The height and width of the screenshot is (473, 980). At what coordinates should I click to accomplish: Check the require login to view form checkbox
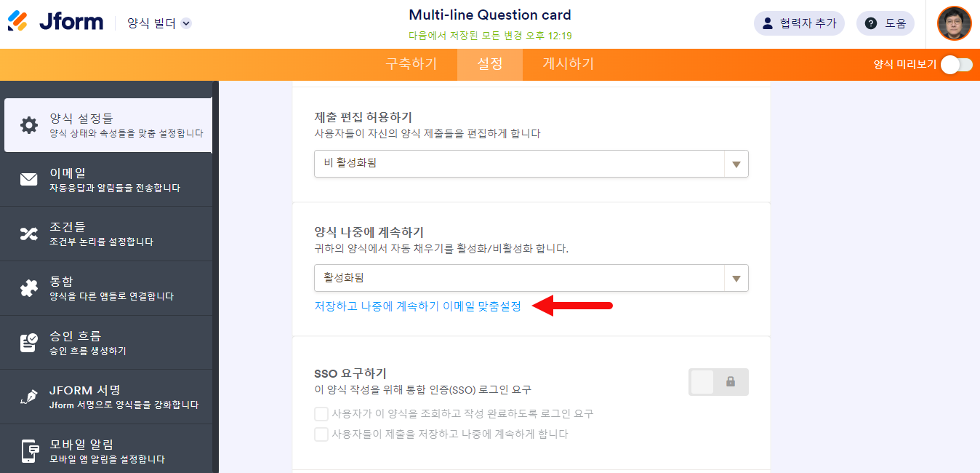(321, 414)
